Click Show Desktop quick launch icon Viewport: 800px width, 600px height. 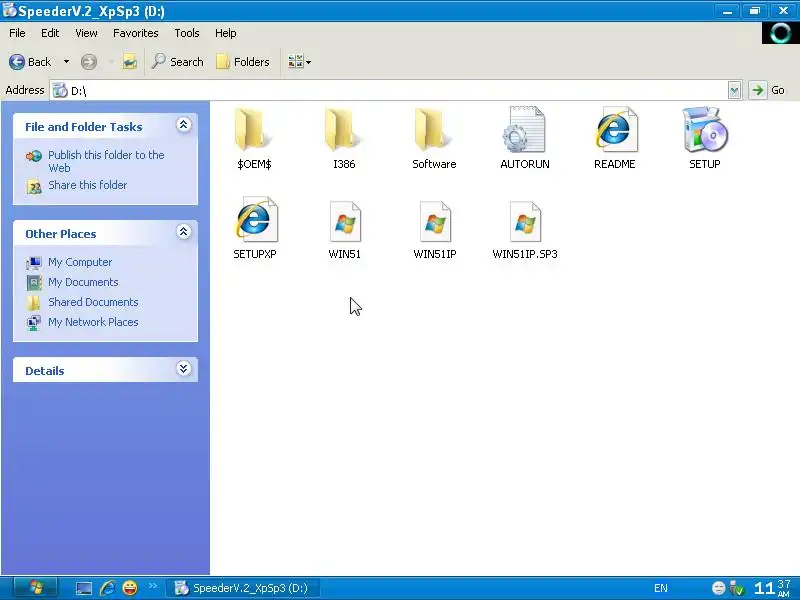click(x=84, y=588)
